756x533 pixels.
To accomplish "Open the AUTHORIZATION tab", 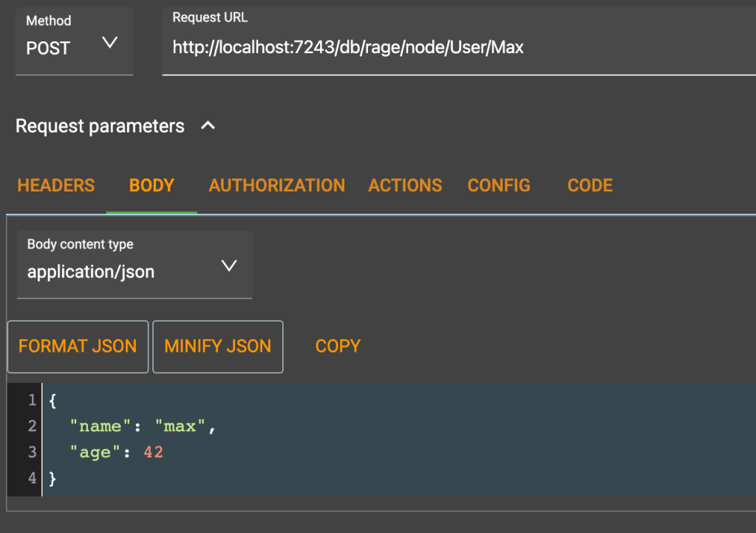I will pos(276,186).
